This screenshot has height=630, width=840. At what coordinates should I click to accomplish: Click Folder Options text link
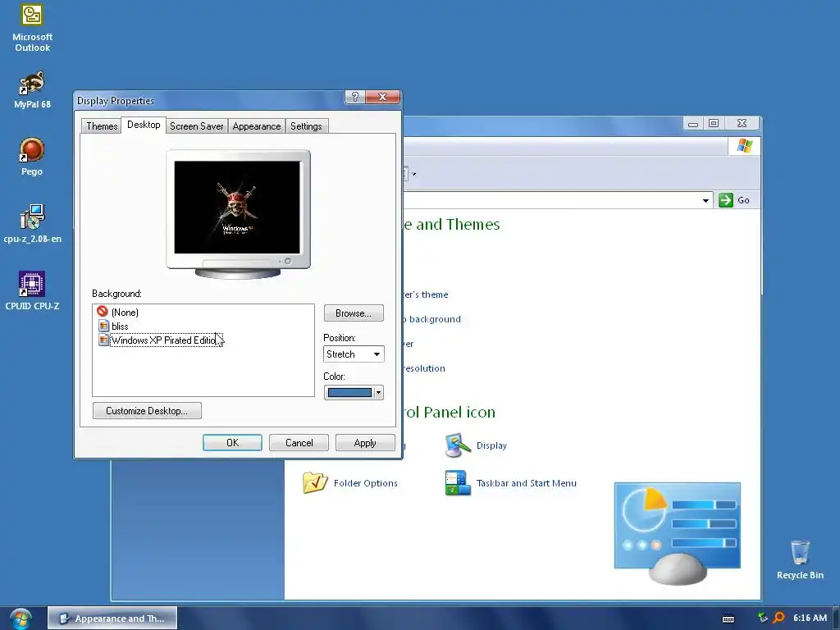(x=365, y=483)
